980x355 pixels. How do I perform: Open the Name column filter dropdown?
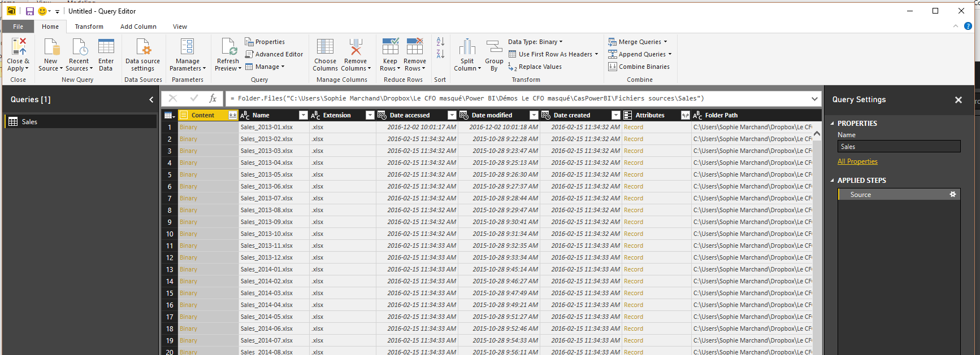coord(303,115)
